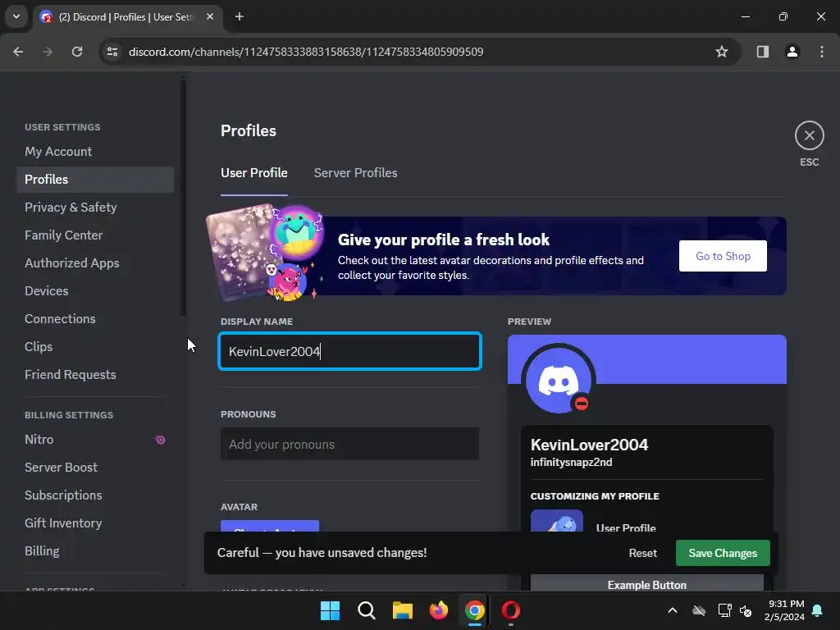Open Family Center settings
840x630 pixels.
coord(95,235)
